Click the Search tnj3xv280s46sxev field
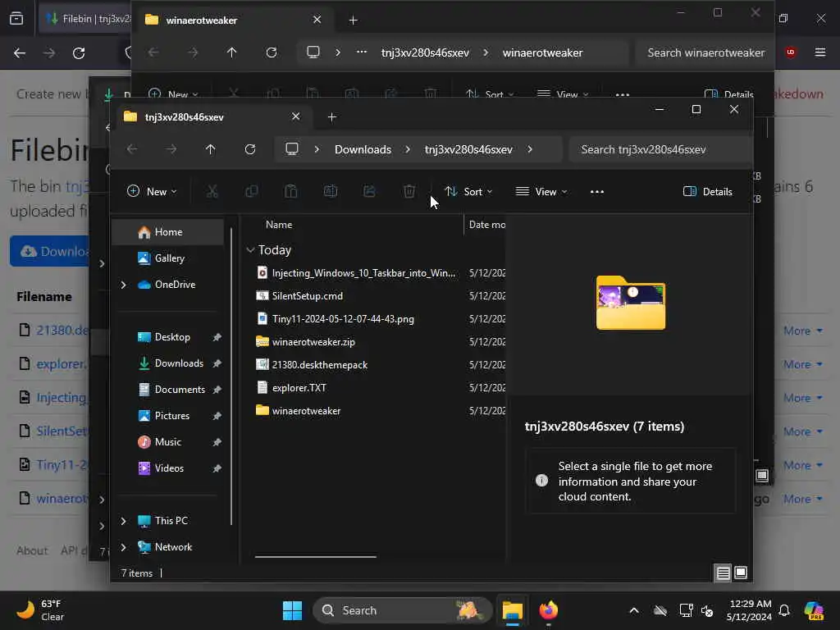This screenshot has width=840, height=630. 660,149
